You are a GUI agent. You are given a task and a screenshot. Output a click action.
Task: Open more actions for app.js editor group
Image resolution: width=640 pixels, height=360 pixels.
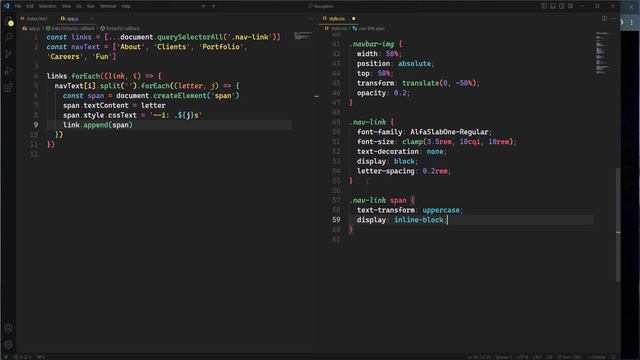click(x=311, y=18)
